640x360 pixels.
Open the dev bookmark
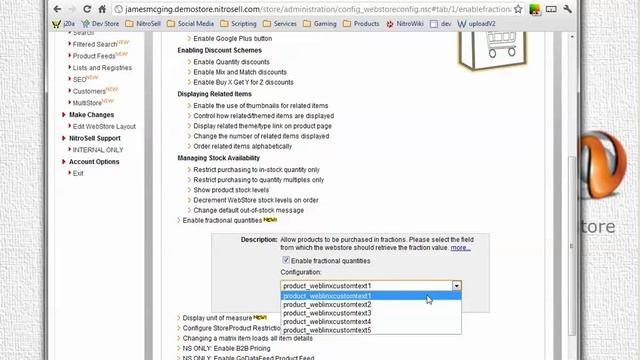point(440,24)
